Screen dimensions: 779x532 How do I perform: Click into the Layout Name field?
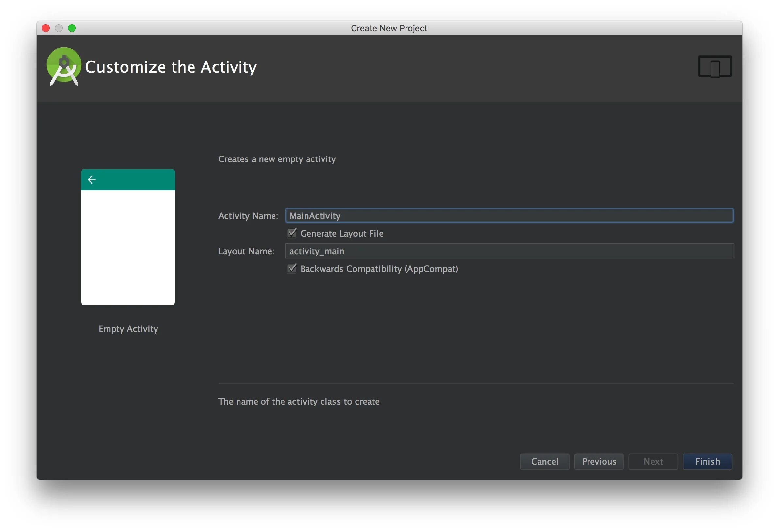509,251
